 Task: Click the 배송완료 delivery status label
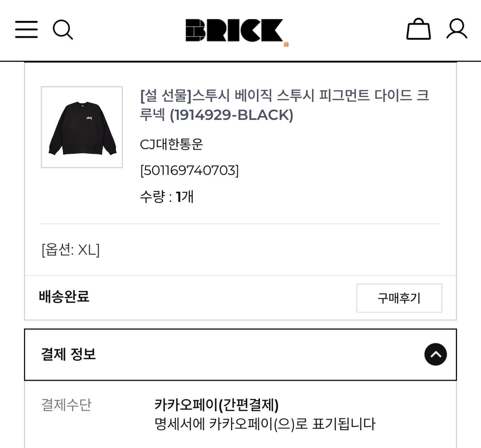point(64,297)
